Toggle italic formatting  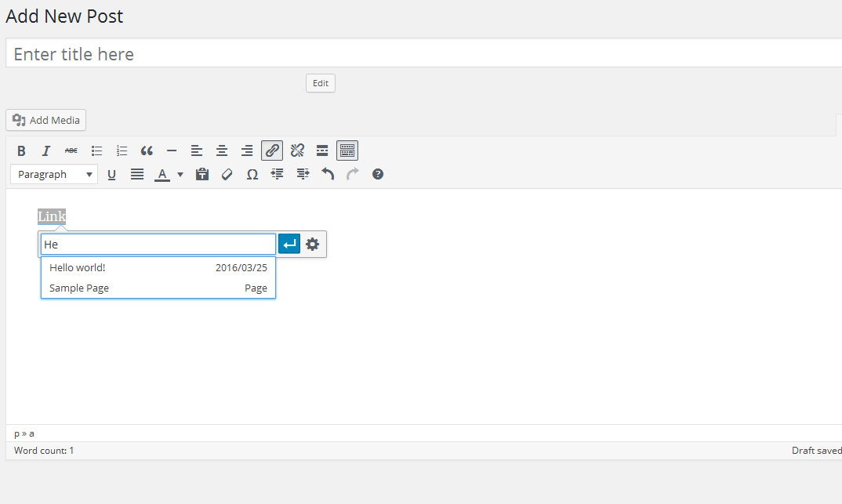click(46, 151)
